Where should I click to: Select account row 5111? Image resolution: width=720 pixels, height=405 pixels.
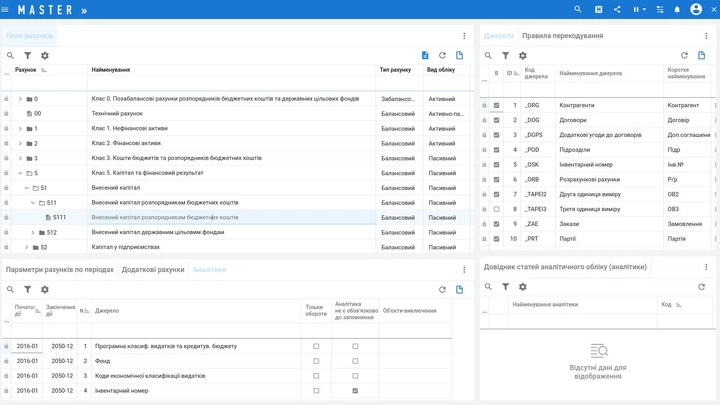[236, 217]
